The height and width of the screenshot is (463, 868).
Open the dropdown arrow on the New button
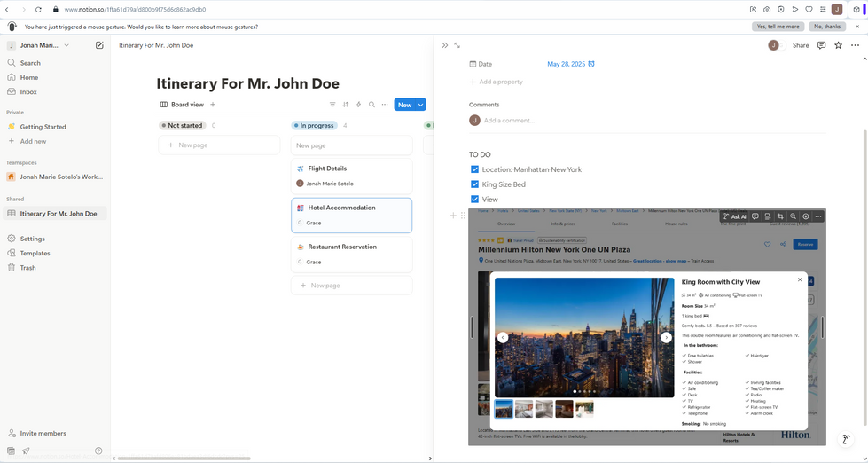(x=421, y=105)
